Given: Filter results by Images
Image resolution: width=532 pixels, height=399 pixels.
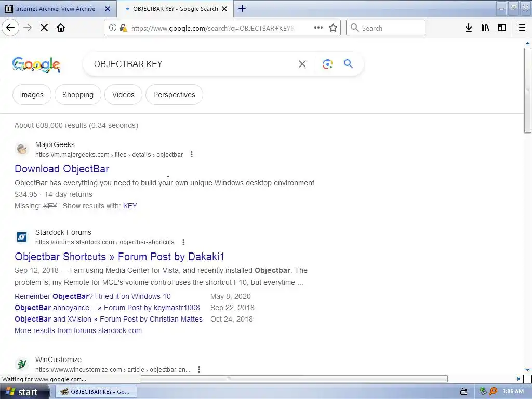Looking at the screenshot, I should 32,95.
